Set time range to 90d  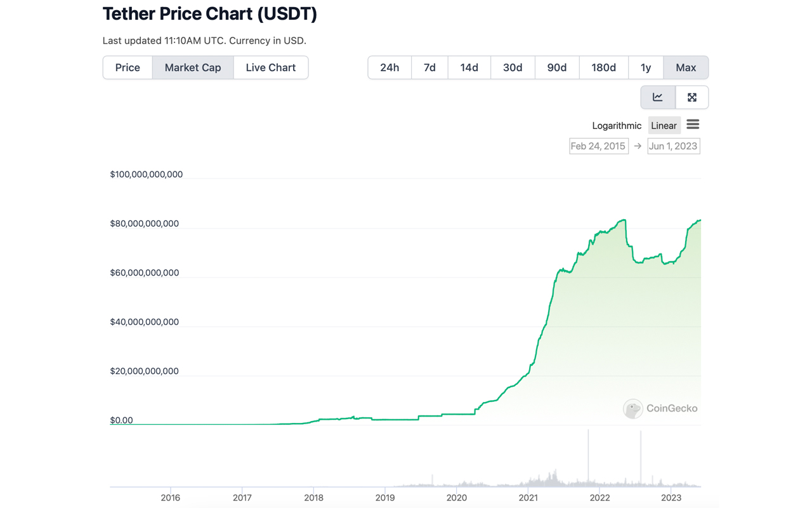(x=556, y=67)
